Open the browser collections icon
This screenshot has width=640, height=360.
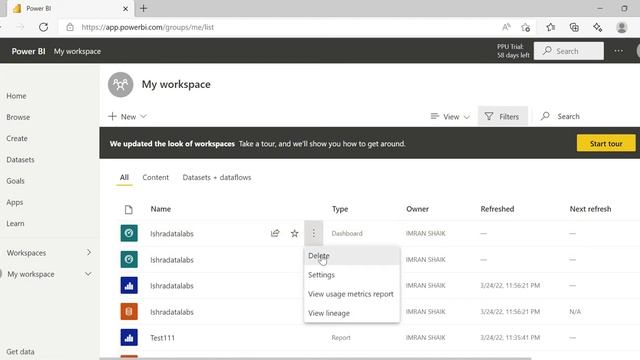coord(574,27)
